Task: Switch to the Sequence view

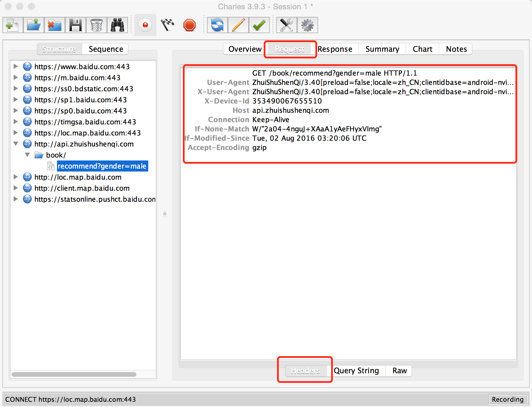Action: click(x=106, y=49)
